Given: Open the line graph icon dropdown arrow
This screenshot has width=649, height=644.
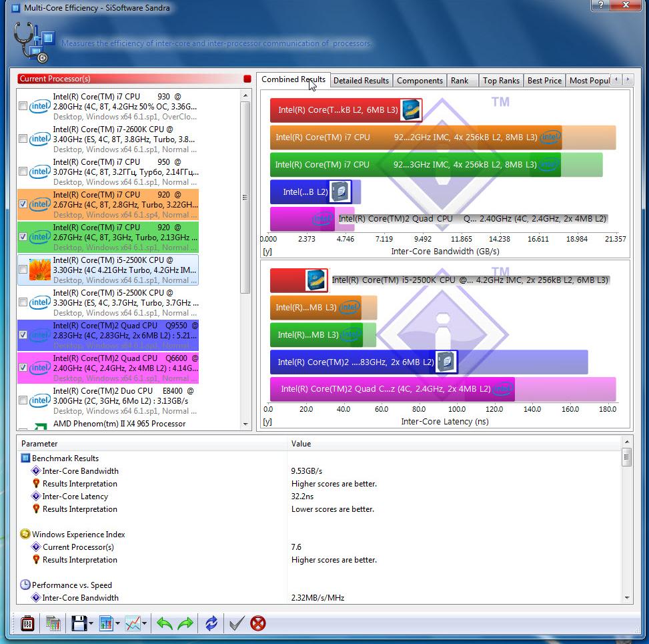Looking at the screenshot, I should point(144,624).
